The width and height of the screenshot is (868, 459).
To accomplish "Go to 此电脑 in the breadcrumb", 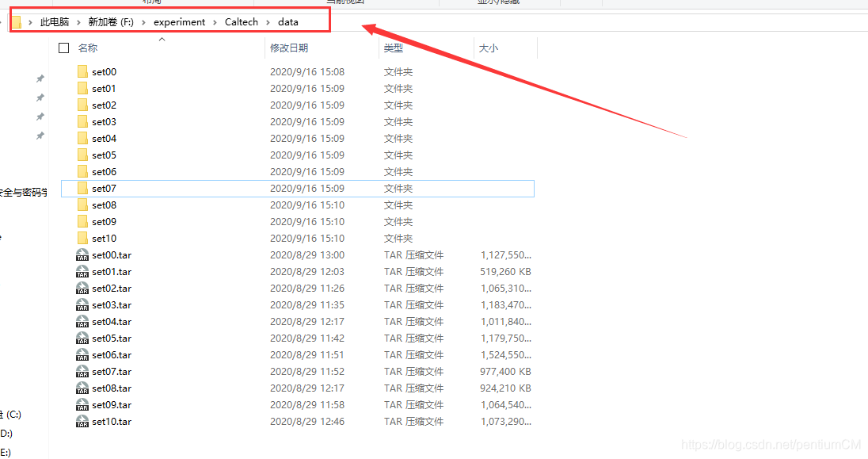I will point(55,22).
